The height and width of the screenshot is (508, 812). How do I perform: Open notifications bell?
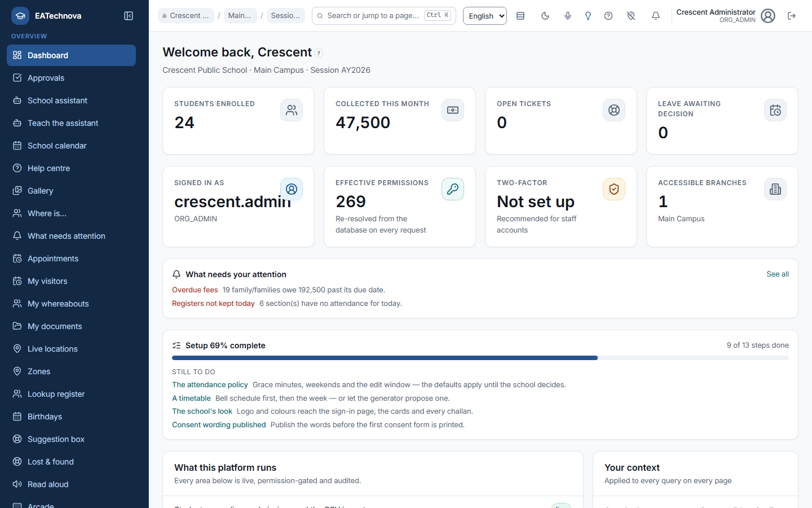coord(656,16)
